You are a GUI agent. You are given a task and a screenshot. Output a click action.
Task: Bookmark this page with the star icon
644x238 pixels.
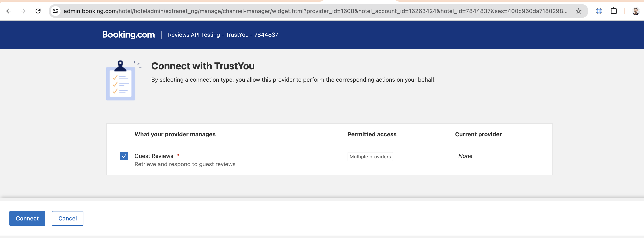coord(578,11)
